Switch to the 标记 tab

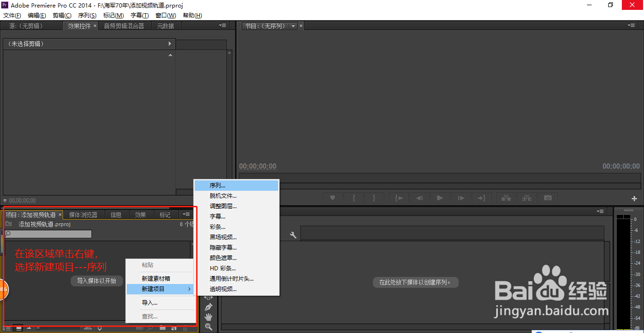[165, 215]
